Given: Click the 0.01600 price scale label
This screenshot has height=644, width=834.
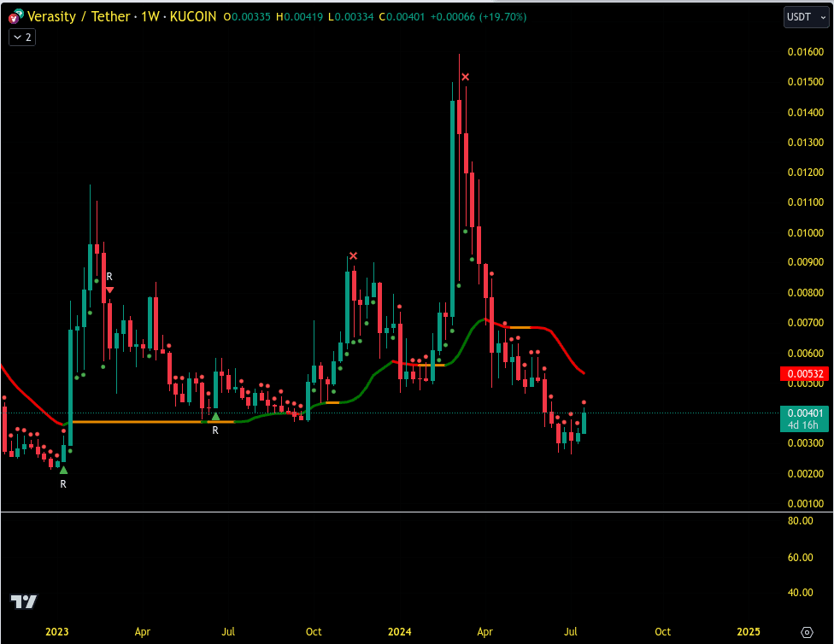Looking at the screenshot, I should pos(805,51).
